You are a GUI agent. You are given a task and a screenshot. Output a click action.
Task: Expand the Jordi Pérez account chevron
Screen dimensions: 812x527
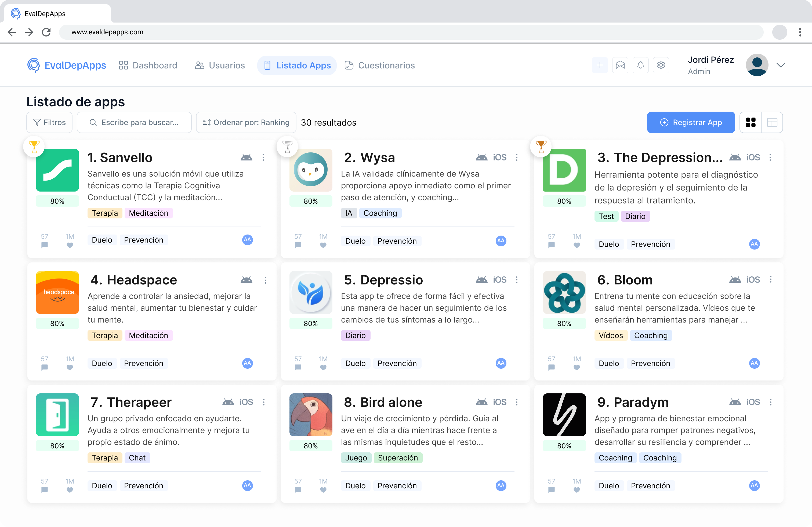tap(781, 65)
